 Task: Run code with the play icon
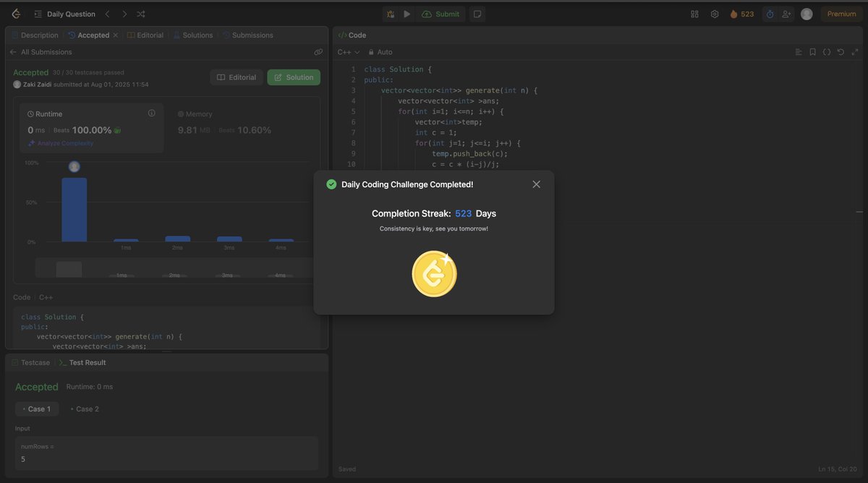[x=407, y=14]
